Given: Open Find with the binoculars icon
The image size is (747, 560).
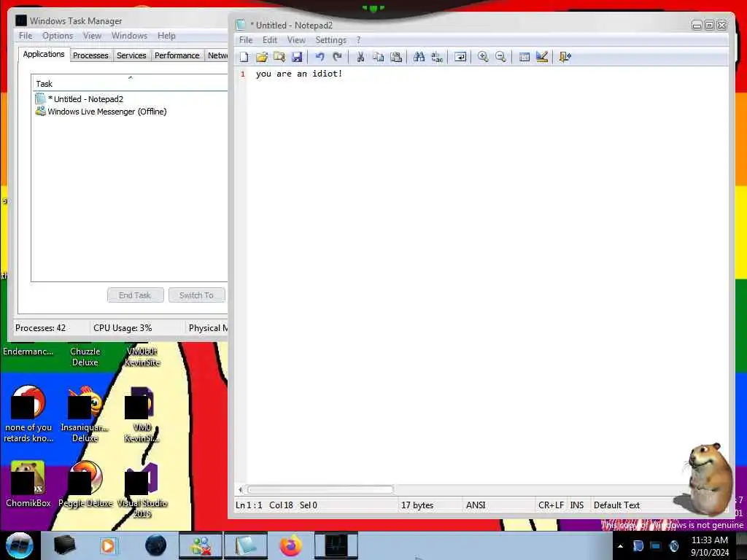Looking at the screenshot, I should [x=419, y=57].
